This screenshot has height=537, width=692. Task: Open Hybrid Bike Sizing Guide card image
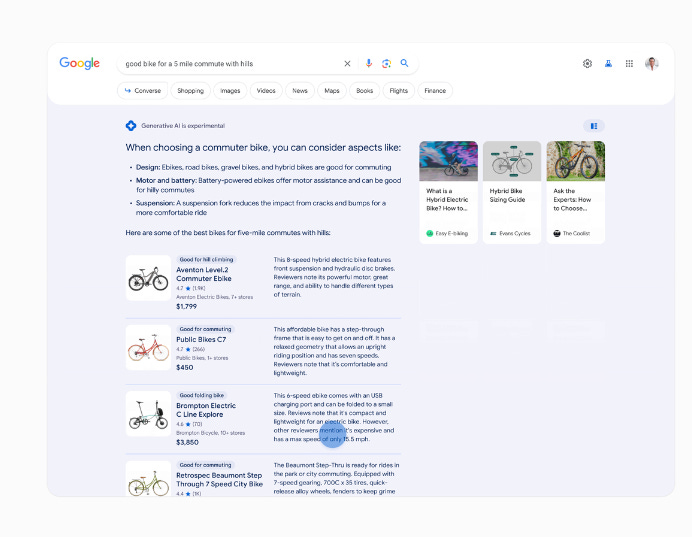(x=512, y=161)
